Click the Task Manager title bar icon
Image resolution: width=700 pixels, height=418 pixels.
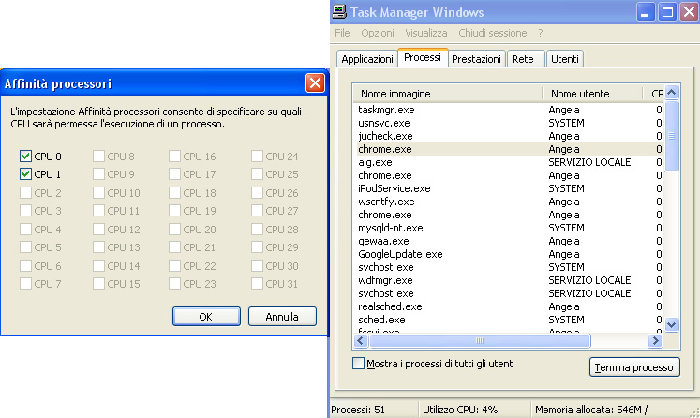[x=340, y=12]
